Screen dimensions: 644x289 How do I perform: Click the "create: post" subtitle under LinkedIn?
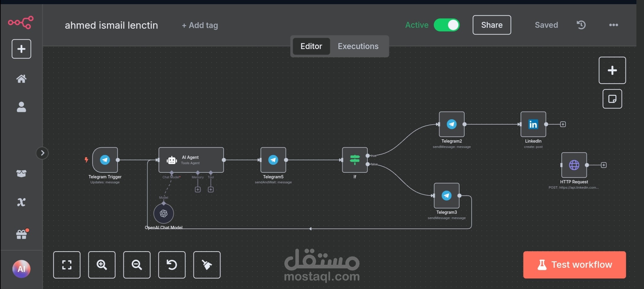pyautogui.click(x=533, y=147)
